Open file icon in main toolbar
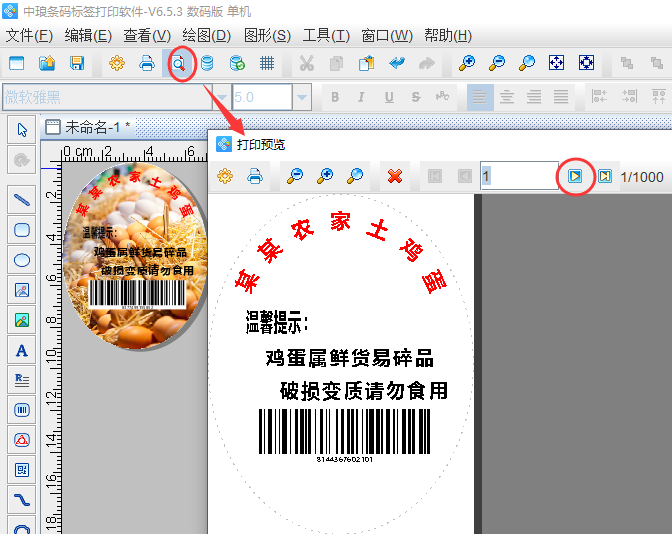 (47, 63)
